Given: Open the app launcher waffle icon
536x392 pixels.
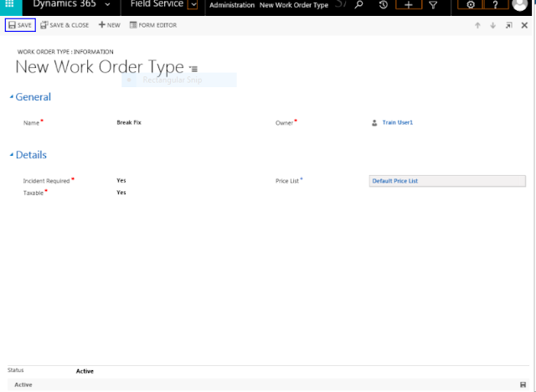Looking at the screenshot, I should [9, 3].
